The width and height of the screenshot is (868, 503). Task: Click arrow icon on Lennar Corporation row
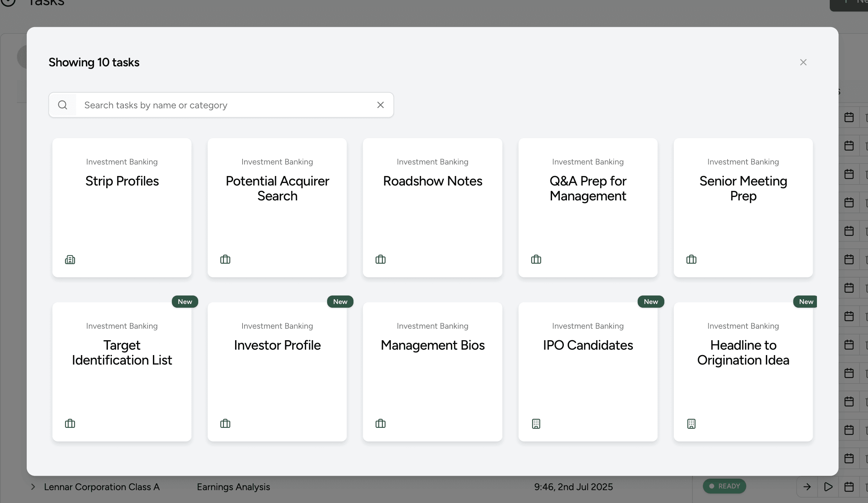click(807, 486)
